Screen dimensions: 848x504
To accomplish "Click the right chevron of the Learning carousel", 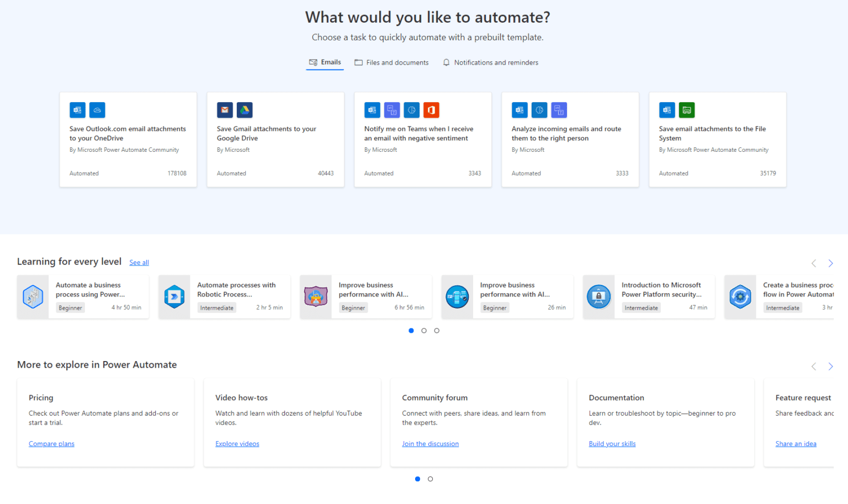I will point(830,263).
